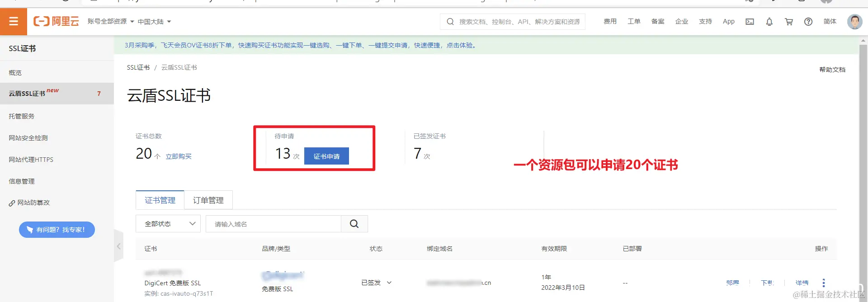Click 企业 in top navigation
The width and height of the screenshot is (868, 302).
coord(681,21)
